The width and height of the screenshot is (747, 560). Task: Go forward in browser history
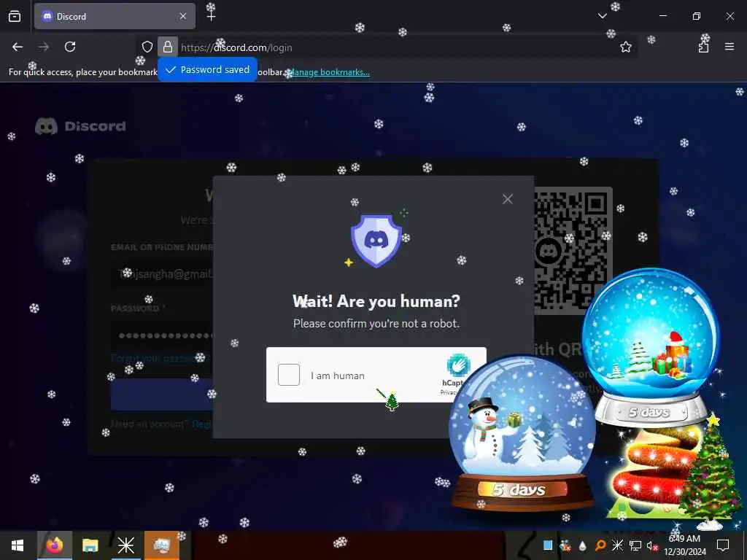click(44, 47)
